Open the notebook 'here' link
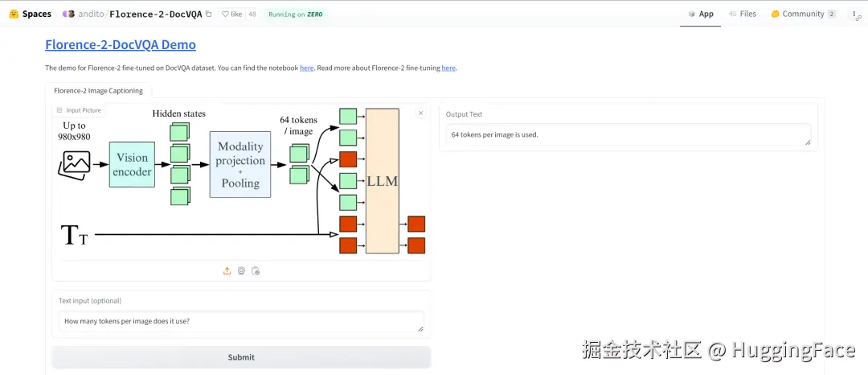Image resolution: width=868 pixels, height=375 pixels. pos(307,68)
